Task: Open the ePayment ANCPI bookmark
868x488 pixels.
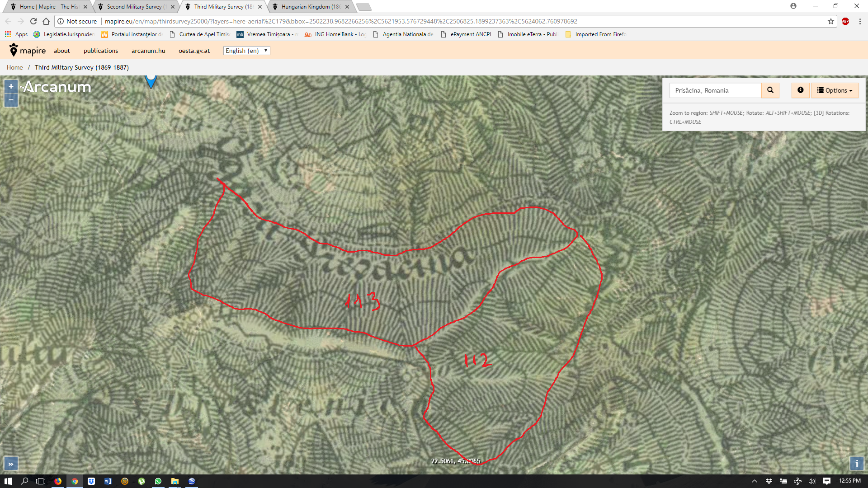Action: click(466, 34)
